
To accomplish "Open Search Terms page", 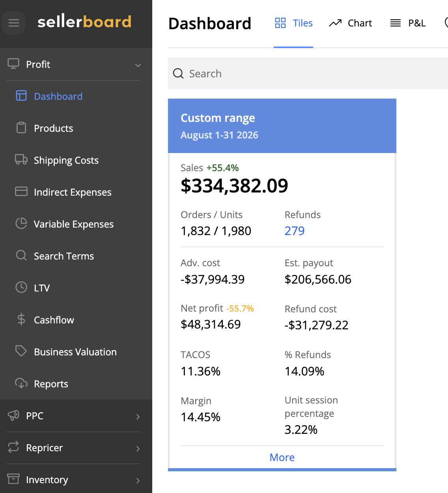I will pyautogui.click(x=64, y=256).
